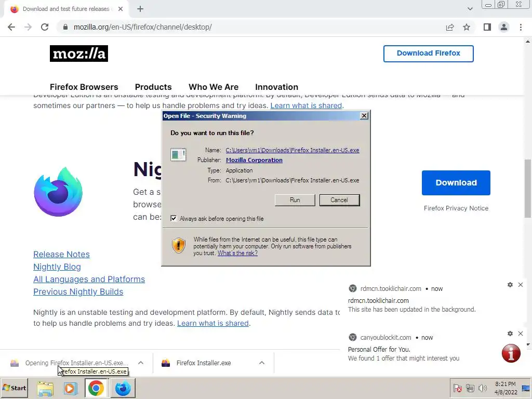This screenshot has width=532, height=399.
Task: Open Previous Nightly Builds link
Action: pos(78,292)
